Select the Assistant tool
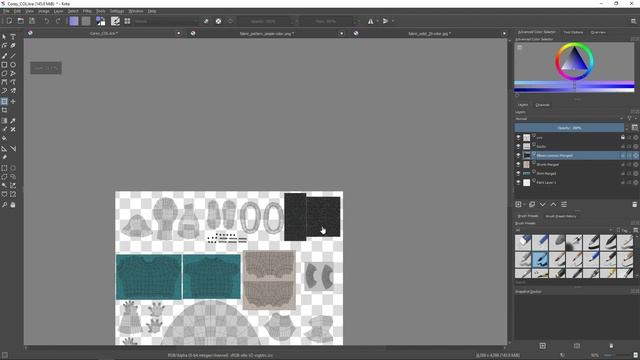 pos(4,149)
